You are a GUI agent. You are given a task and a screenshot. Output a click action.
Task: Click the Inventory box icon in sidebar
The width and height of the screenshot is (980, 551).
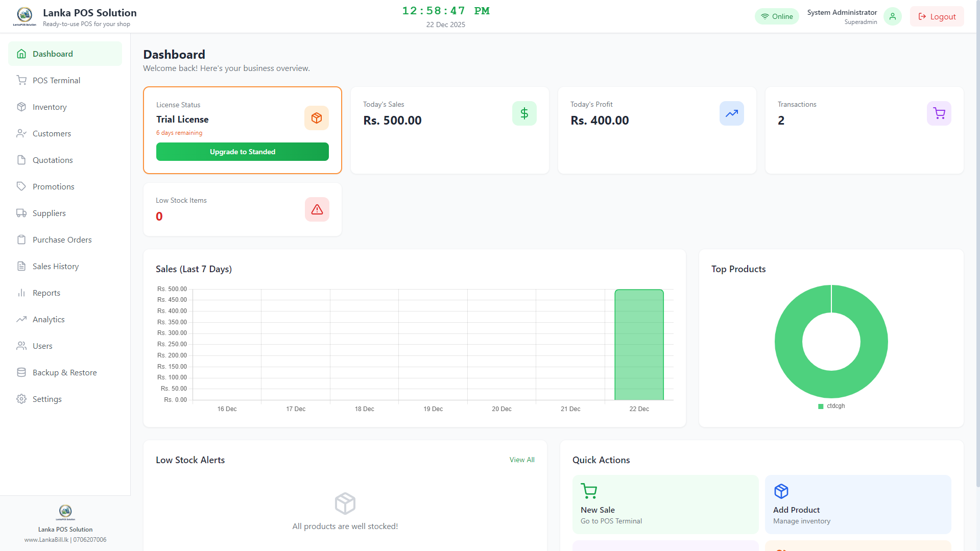21,107
